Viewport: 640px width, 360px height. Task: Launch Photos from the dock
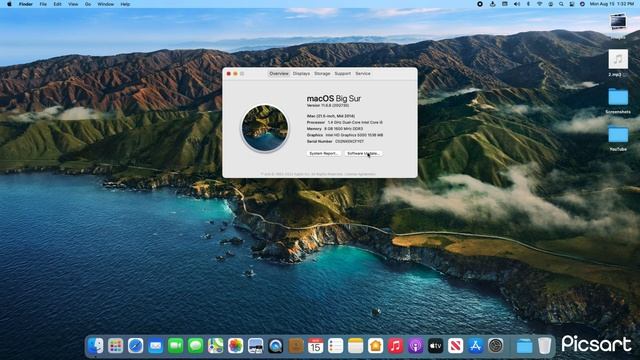(x=236, y=346)
